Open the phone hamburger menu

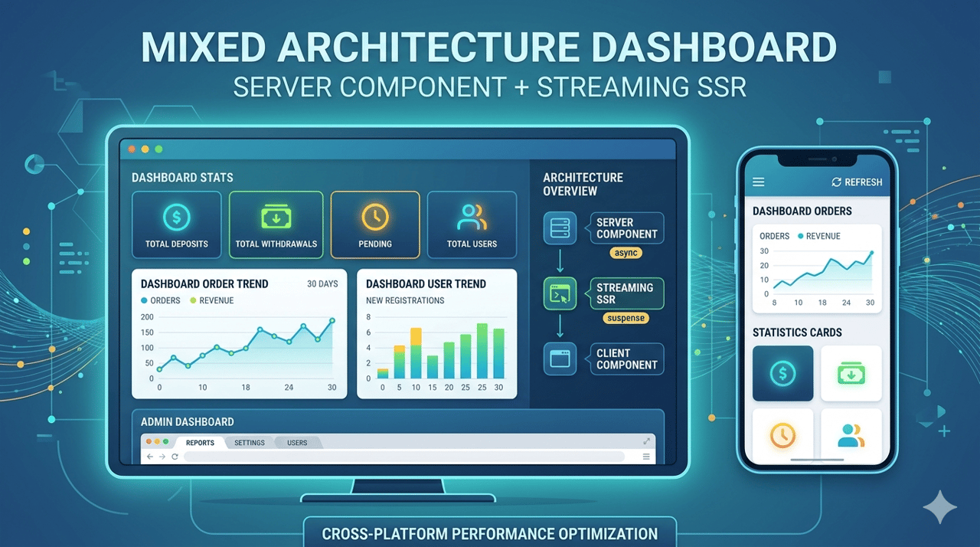point(759,182)
